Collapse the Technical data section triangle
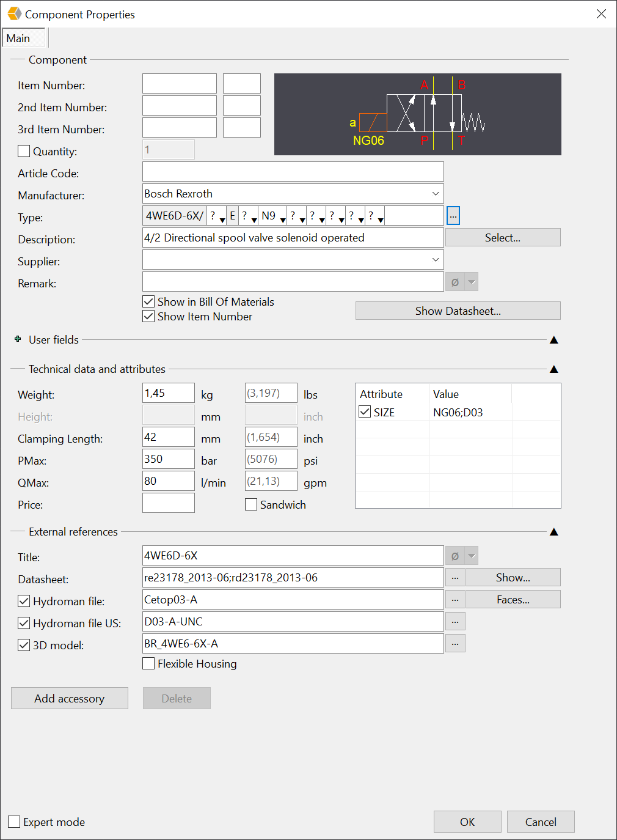Image resolution: width=617 pixels, height=840 pixels. [x=553, y=369]
